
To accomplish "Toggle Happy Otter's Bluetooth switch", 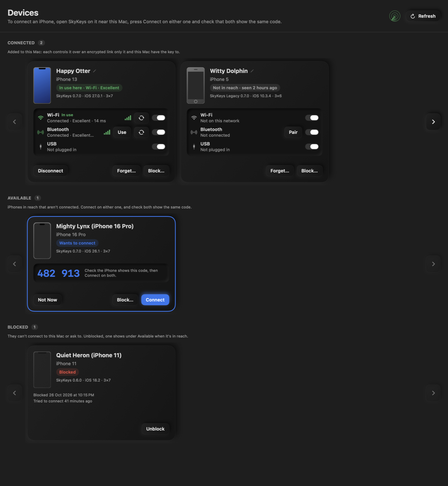I will [159, 132].
